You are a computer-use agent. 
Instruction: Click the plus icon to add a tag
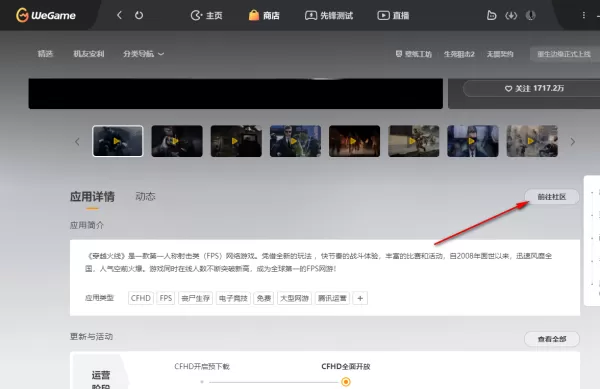(x=360, y=298)
